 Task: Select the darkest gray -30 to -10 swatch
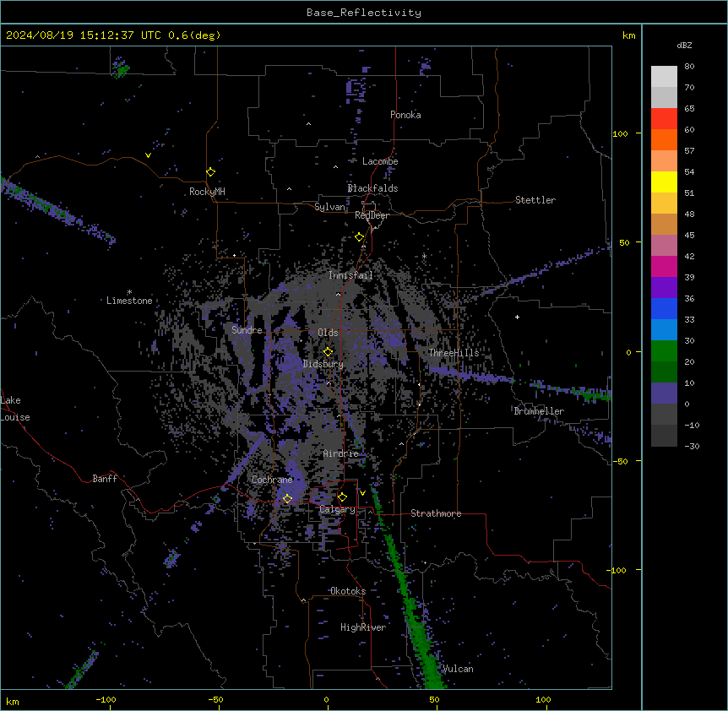click(x=664, y=436)
